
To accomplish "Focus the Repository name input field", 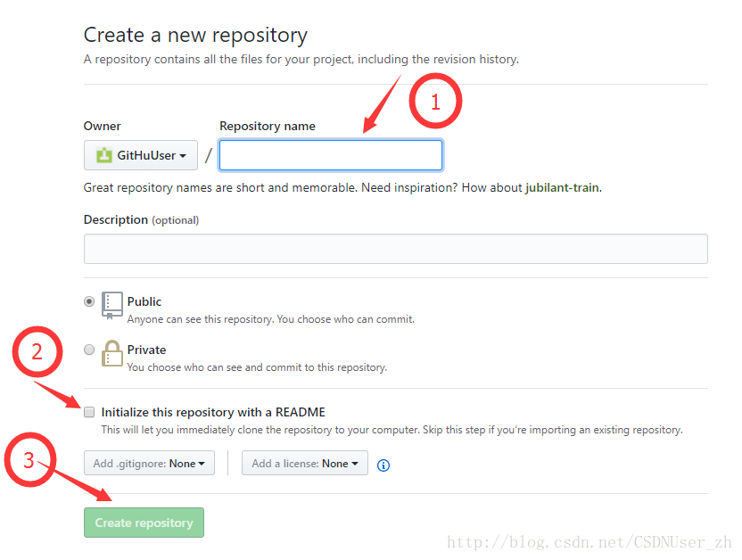I will (x=331, y=155).
